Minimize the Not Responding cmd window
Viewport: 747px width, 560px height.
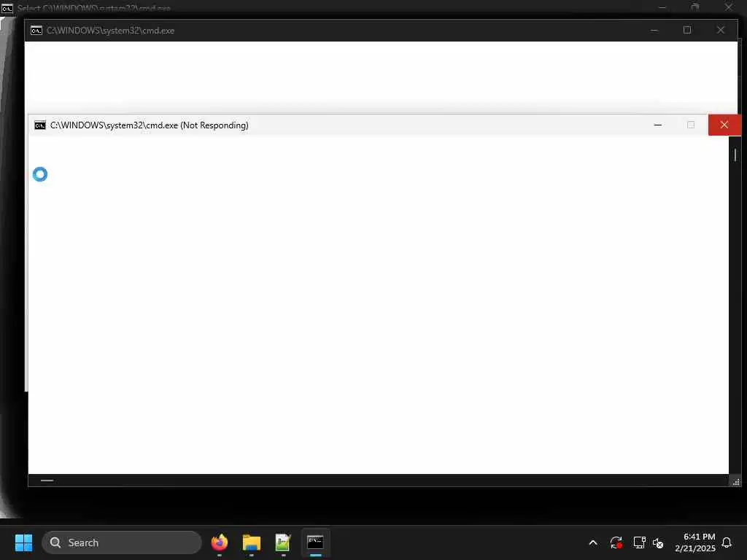(x=658, y=125)
